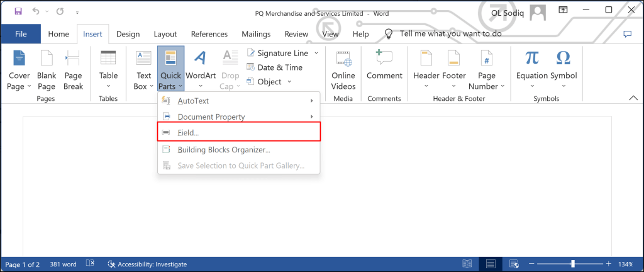Click the Save icon in the title bar
The width and height of the screenshot is (644, 272).
pos(18,11)
